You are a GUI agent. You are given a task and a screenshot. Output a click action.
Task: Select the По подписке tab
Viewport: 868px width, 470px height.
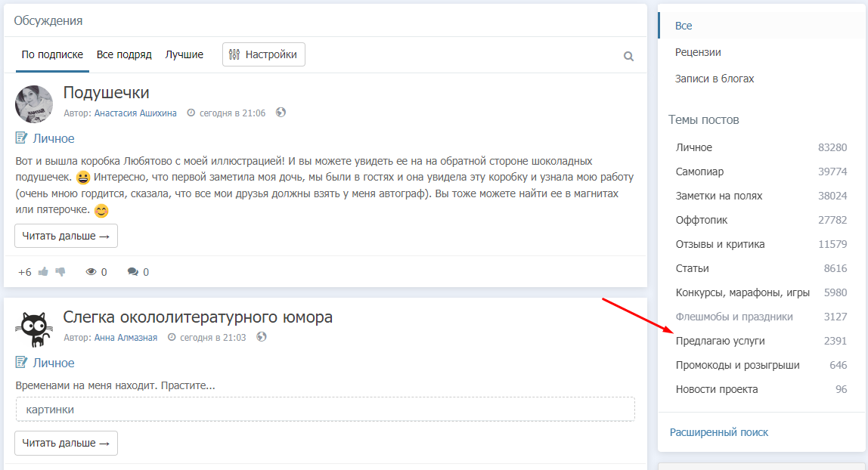[52, 54]
